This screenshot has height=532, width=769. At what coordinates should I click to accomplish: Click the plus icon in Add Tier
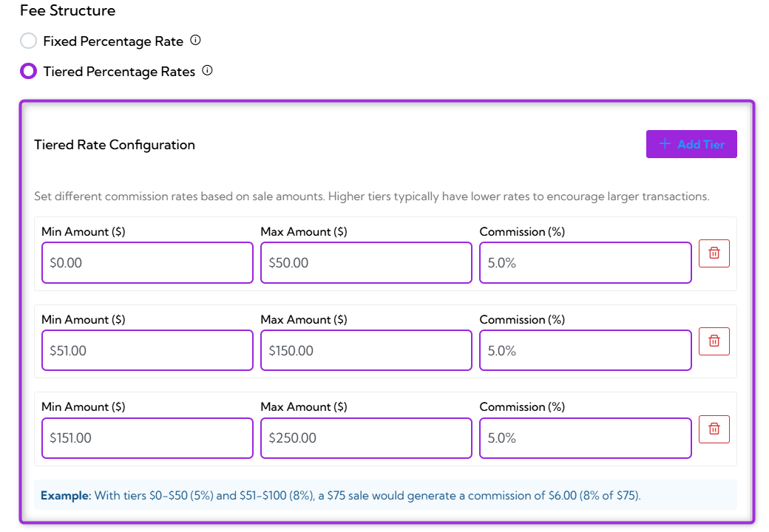tap(665, 144)
